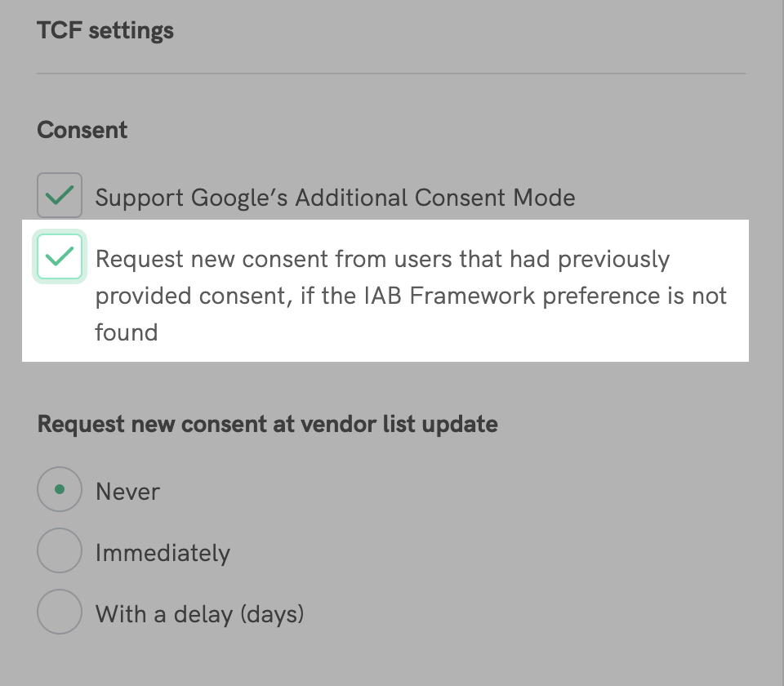Screen dimensions: 784x686
Task: Select the Never radio button
Action: pos(60,490)
